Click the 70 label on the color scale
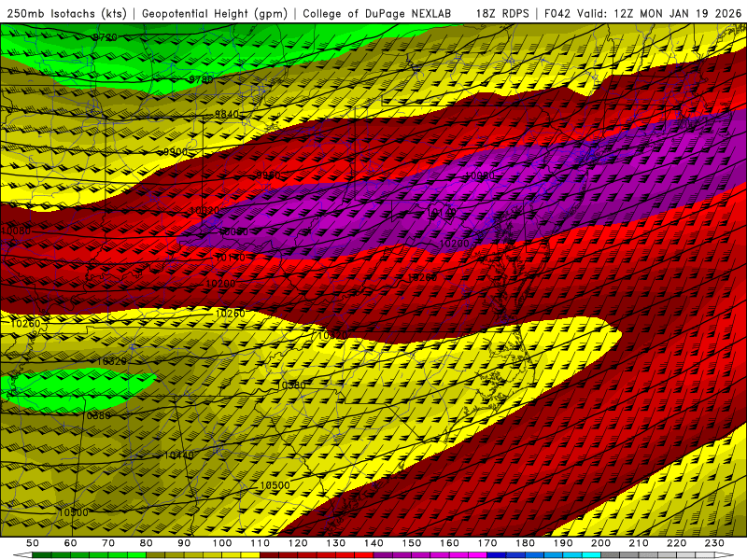 click(x=108, y=543)
